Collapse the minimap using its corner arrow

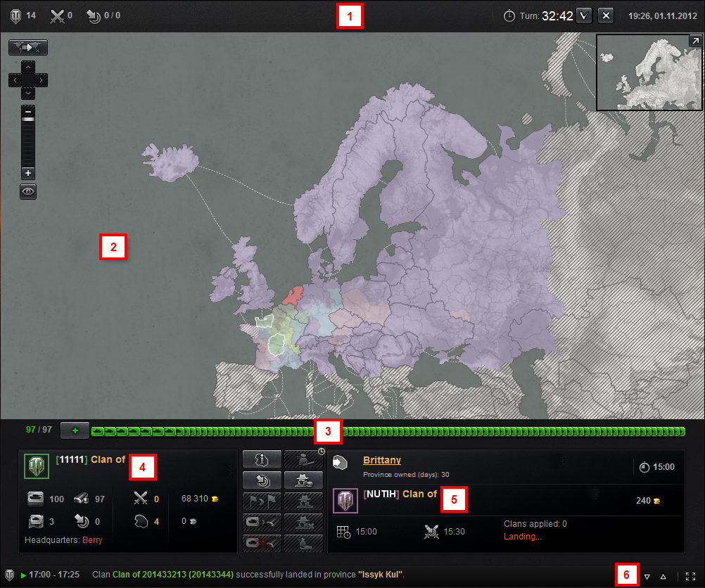tap(695, 41)
